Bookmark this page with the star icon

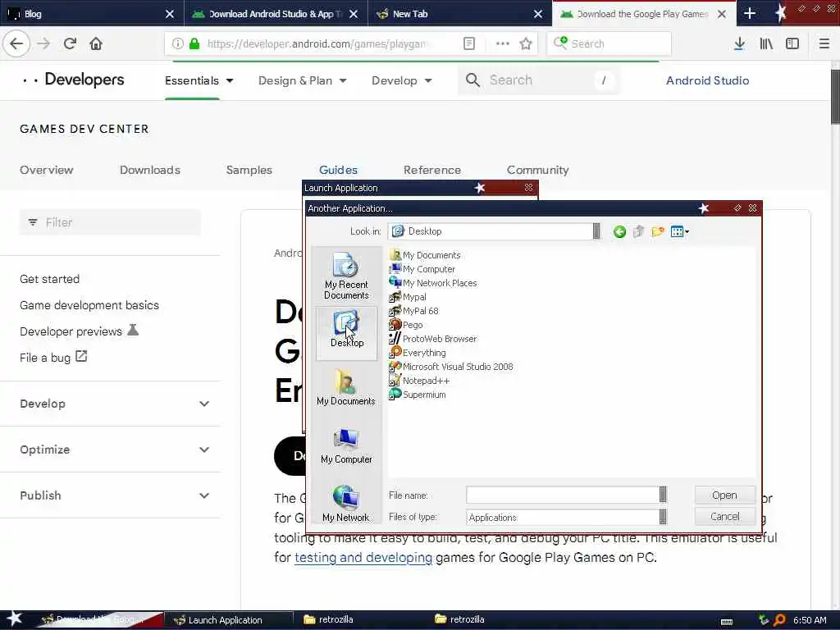point(526,43)
